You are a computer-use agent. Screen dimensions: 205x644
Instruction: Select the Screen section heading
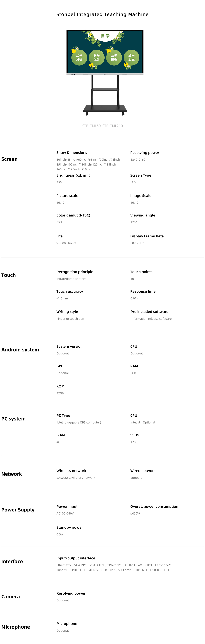10,159
